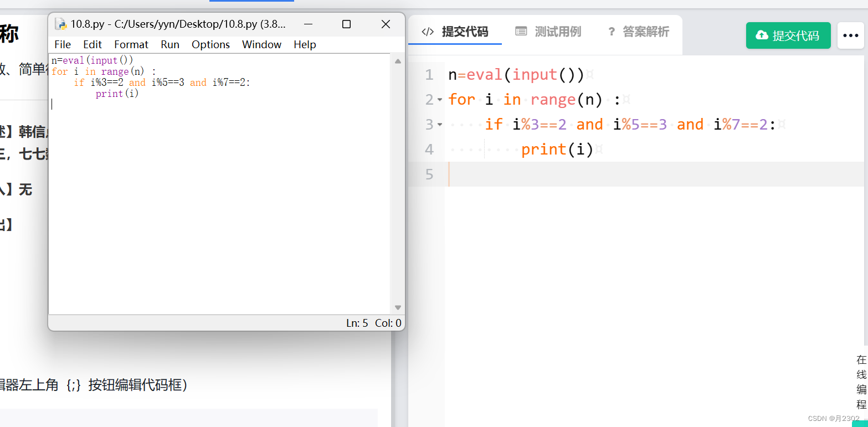The image size is (868, 427).
Task: Open the Run menu in IDLE
Action: coord(170,44)
